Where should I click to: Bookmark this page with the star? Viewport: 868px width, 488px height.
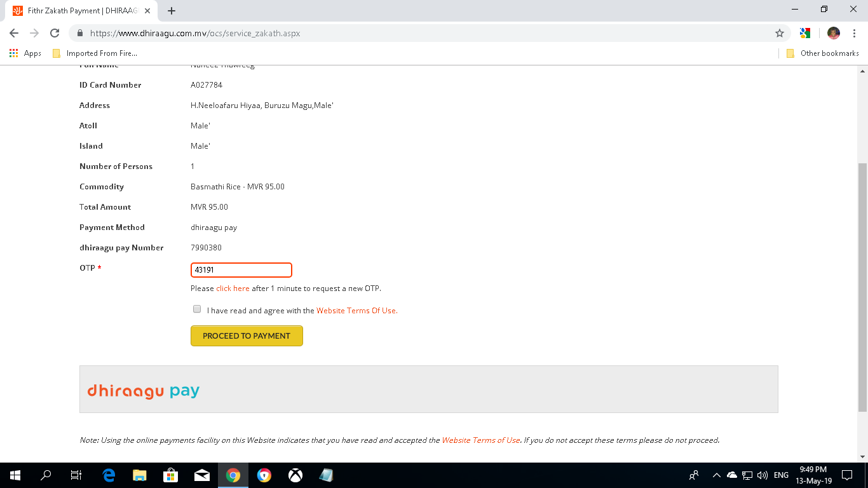click(x=780, y=33)
